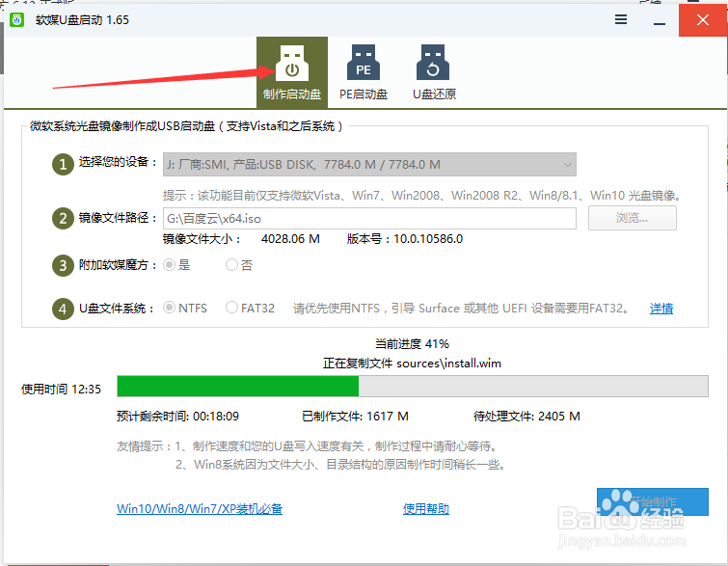Close the 软媒U盘启动 window

pos(703,20)
